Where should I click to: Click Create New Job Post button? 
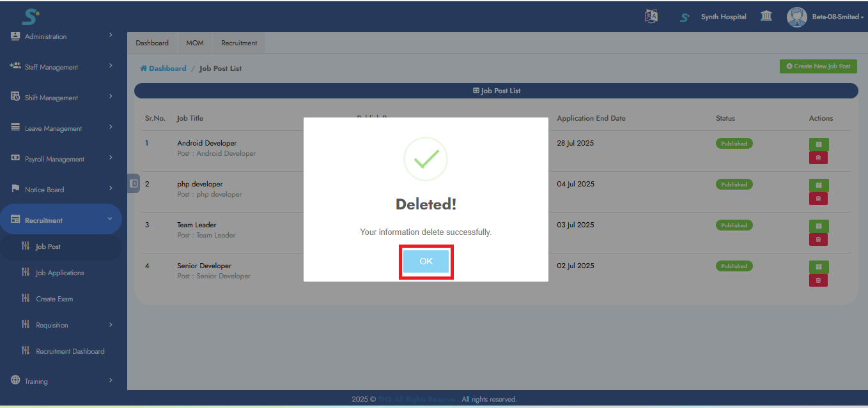tap(818, 66)
